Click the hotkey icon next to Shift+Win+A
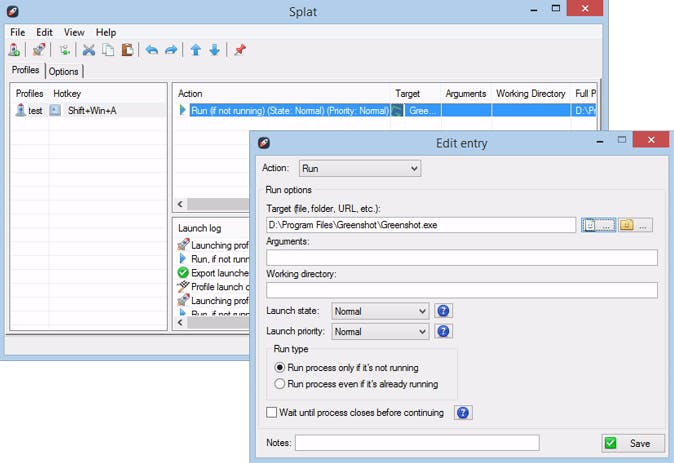Viewport: 674px width, 463px height. click(55, 110)
